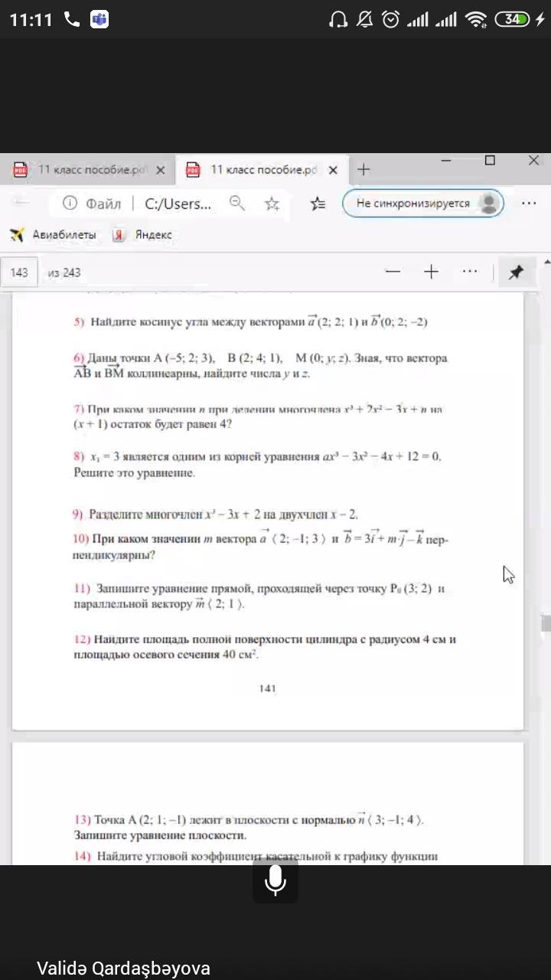This screenshot has height=980, width=551.
Task: Zoom out PDF with minus button
Action: tap(393, 272)
